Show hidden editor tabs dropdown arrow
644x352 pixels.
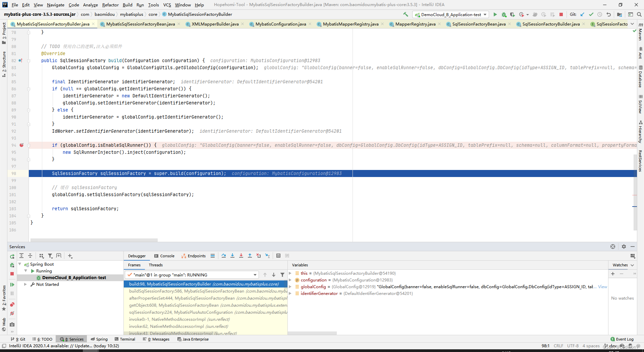point(632,24)
